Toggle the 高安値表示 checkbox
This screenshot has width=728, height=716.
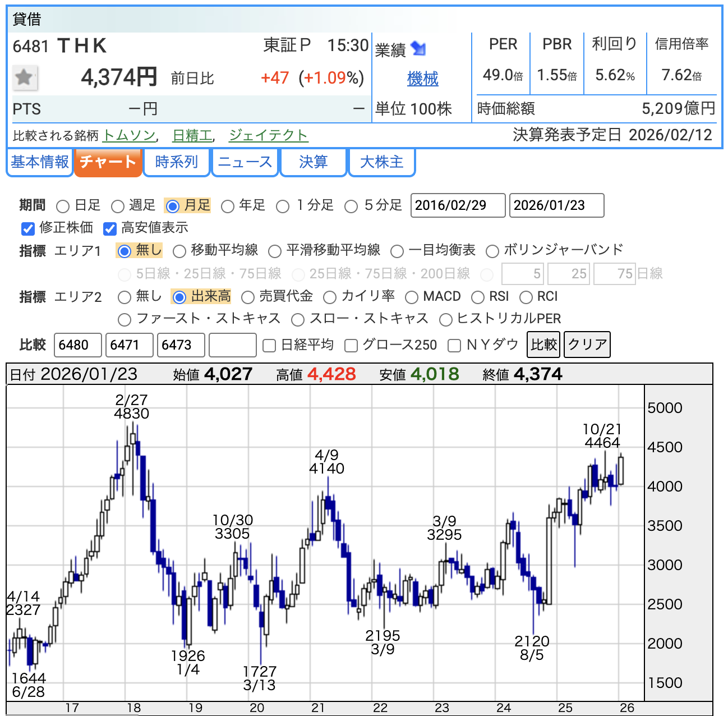pos(110,228)
